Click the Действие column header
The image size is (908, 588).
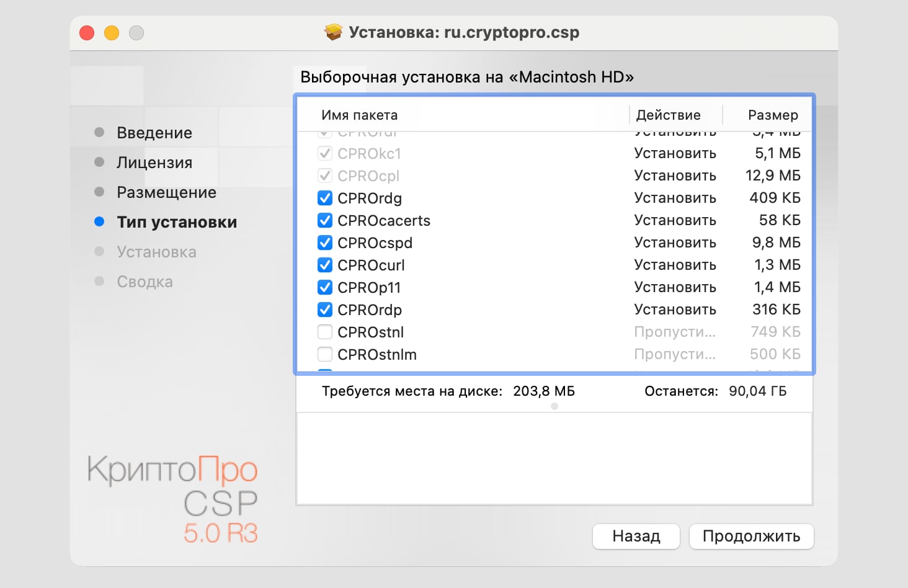click(x=669, y=115)
